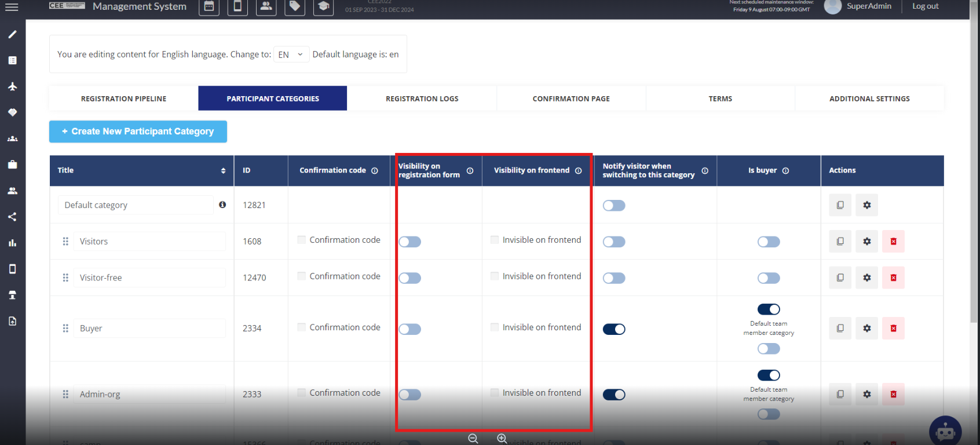The image size is (980, 445).
Task: Open the EN language dropdown
Action: click(x=291, y=54)
